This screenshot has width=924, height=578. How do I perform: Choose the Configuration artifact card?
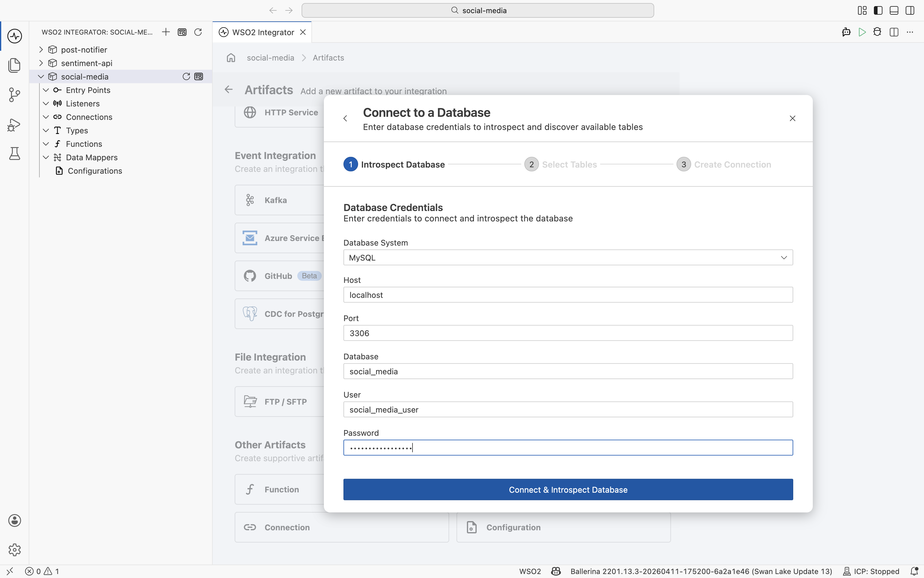(563, 527)
